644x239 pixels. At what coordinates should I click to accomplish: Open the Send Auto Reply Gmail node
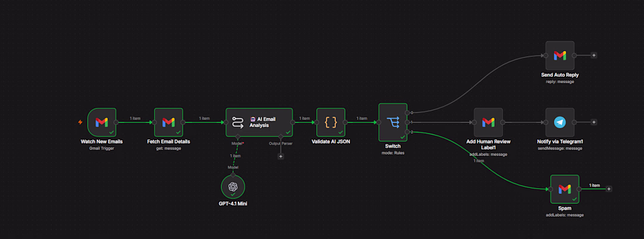pyautogui.click(x=560, y=56)
